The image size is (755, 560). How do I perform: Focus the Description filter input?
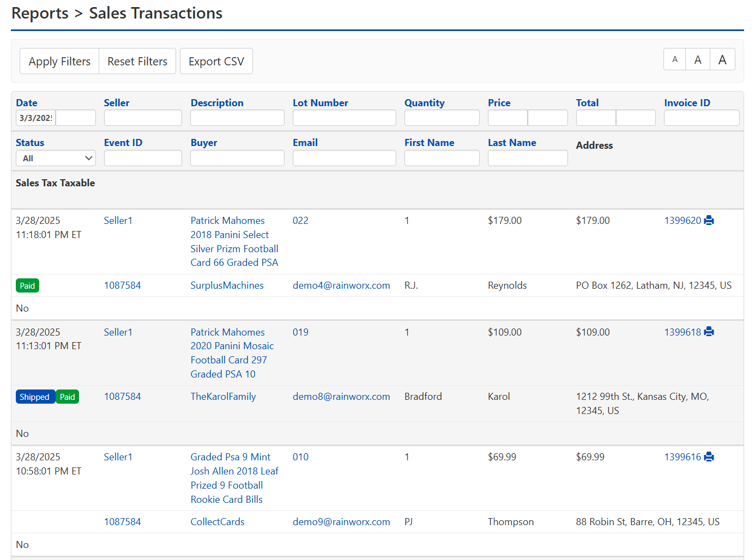point(237,118)
